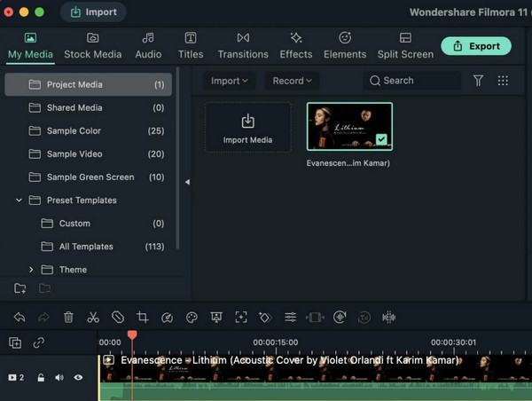Select the Custom templates folder

[88, 224]
